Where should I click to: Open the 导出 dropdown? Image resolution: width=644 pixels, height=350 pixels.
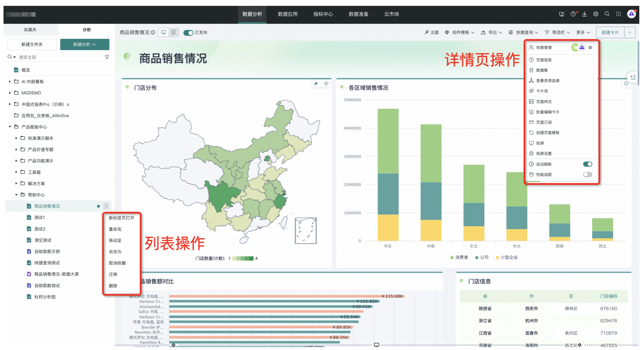click(491, 32)
